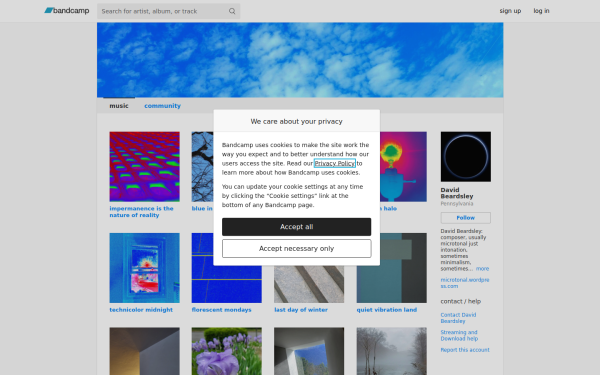This screenshot has width=600, height=375.
Task: Open the thermal-colored halo album cover
Action: pyautogui.click(x=403, y=166)
